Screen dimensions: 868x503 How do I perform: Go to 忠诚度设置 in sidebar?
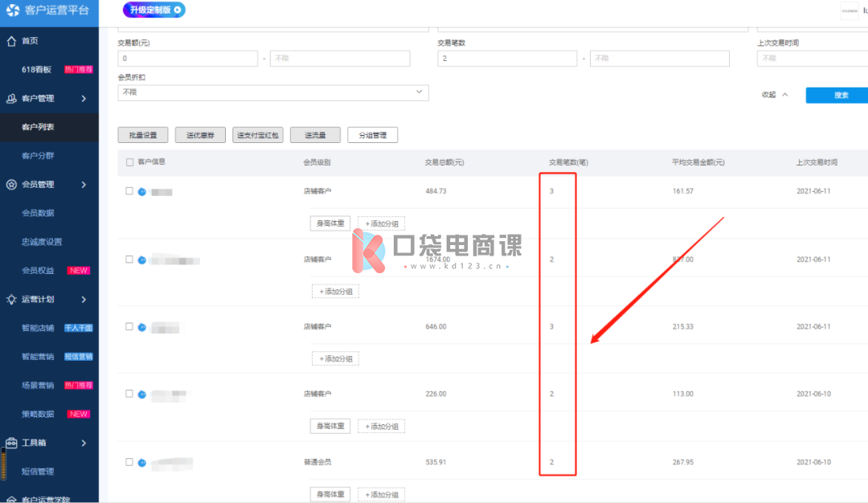point(42,242)
